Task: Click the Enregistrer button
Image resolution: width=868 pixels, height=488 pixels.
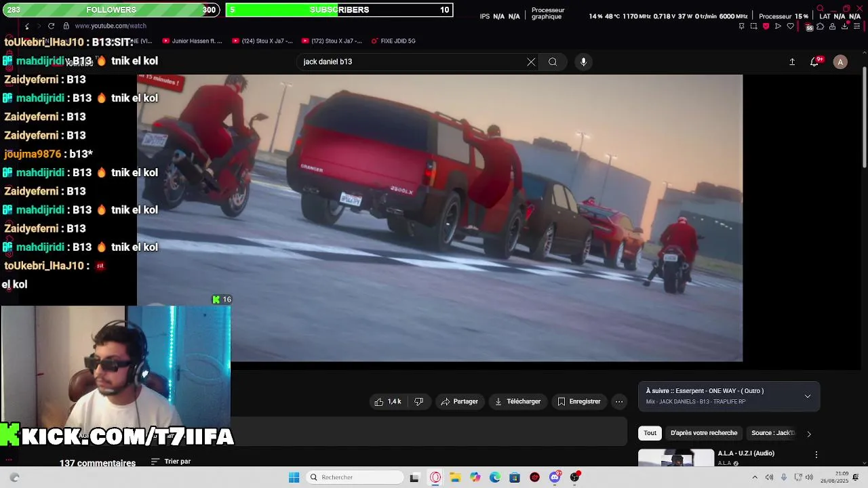Action: click(579, 402)
